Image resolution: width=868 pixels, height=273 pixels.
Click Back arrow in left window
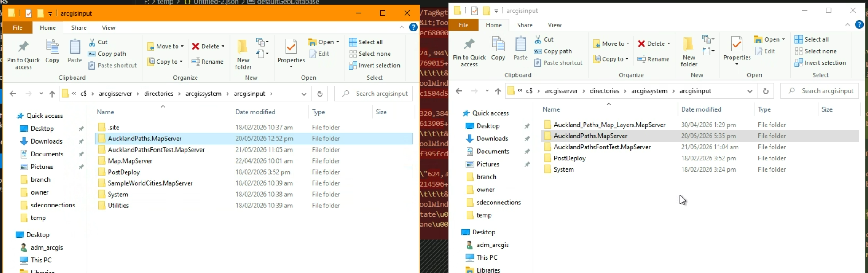tap(13, 94)
